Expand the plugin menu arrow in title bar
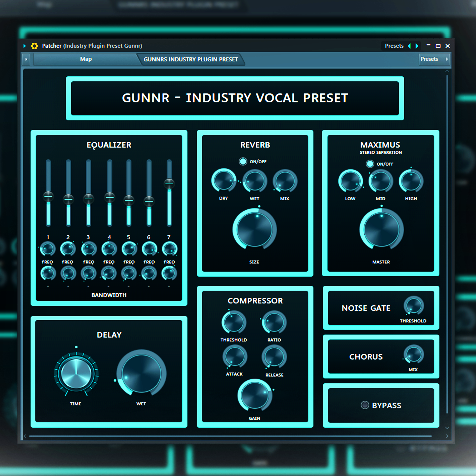 click(x=24, y=46)
